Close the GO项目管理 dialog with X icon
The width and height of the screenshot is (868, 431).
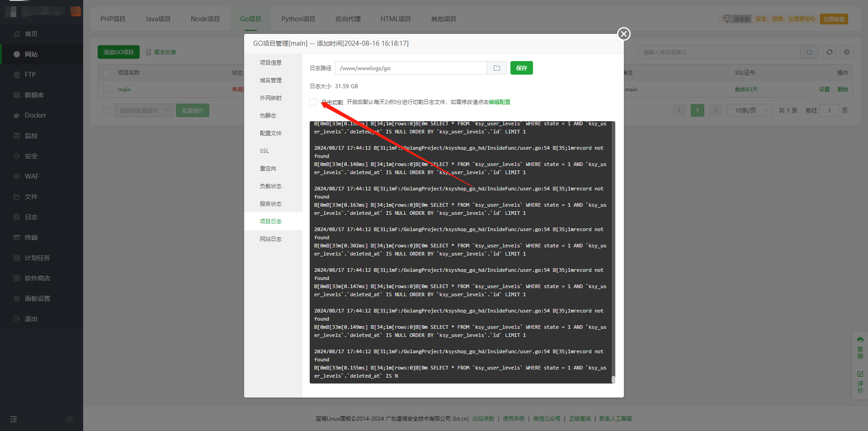point(624,34)
